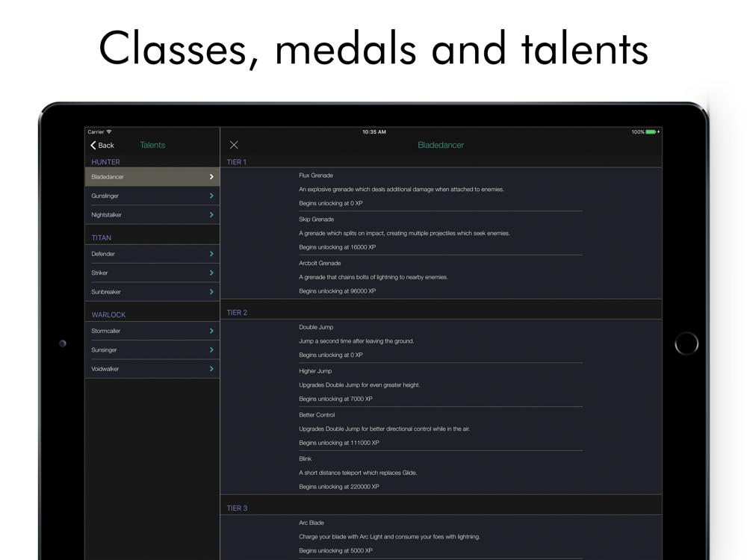Viewport: 747px width, 560px height.
Task: Select the Blink talent name
Action: coord(305,458)
